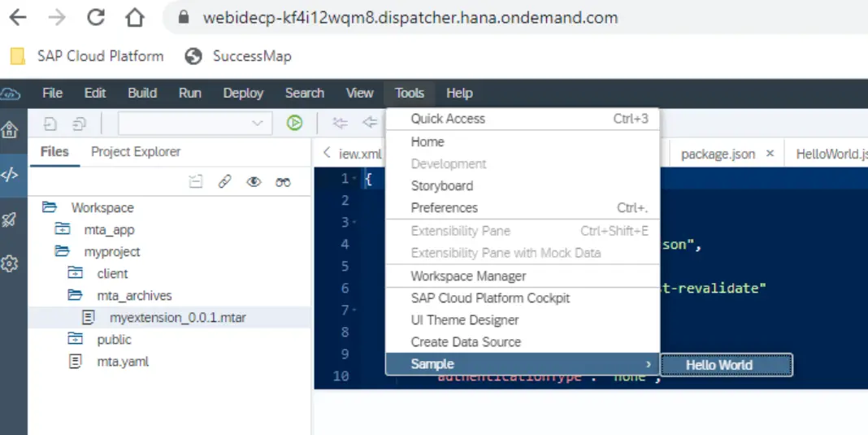Viewport: 868px width, 435px height.
Task: Click line number 10 in editor gutter
Action: tap(341, 376)
